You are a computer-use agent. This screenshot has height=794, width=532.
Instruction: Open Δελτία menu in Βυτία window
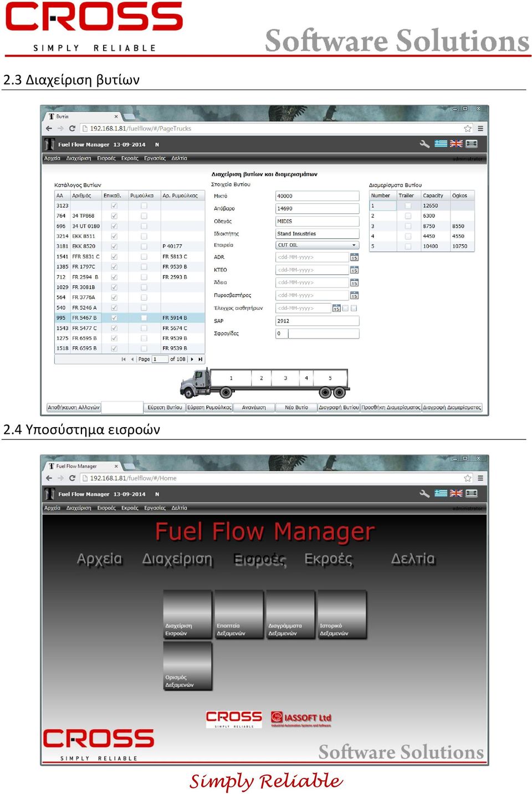pos(179,158)
